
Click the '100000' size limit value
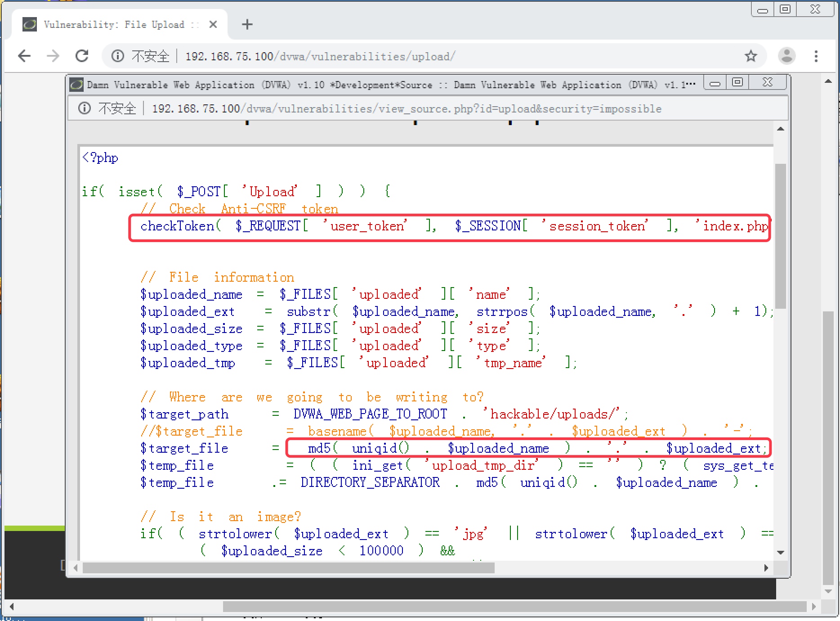tap(381, 551)
